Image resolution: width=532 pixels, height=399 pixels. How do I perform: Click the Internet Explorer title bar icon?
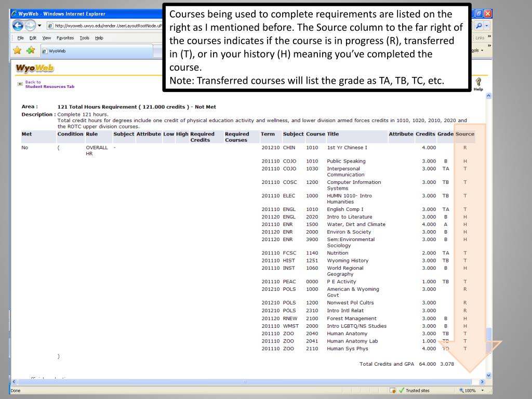tap(14, 14)
